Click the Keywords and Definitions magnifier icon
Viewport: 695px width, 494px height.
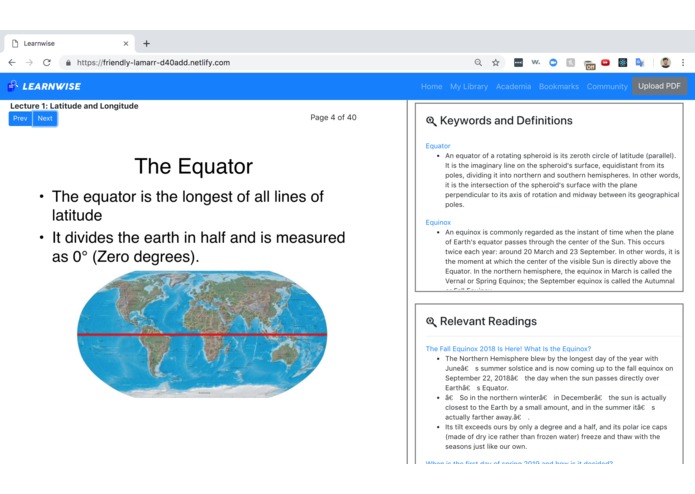point(431,121)
